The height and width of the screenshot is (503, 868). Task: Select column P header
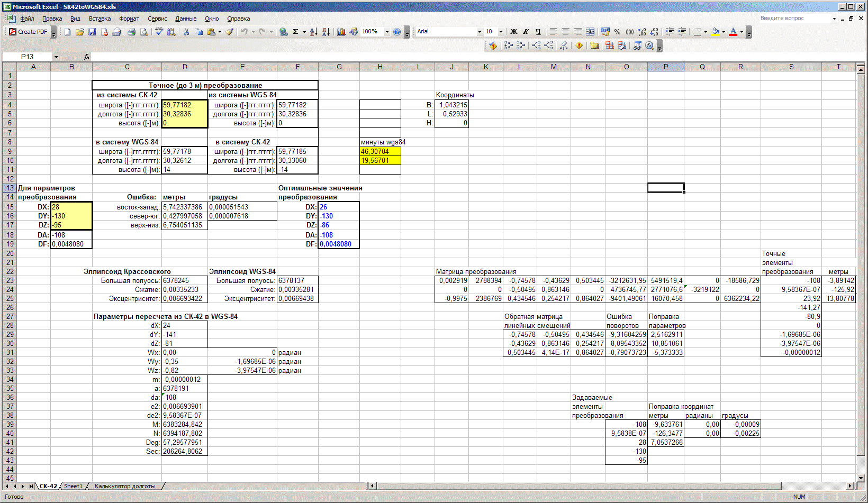click(x=665, y=67)
